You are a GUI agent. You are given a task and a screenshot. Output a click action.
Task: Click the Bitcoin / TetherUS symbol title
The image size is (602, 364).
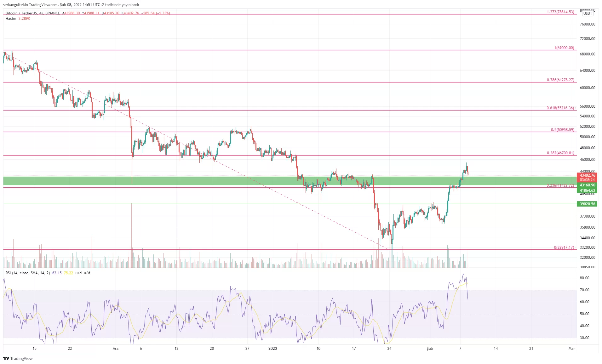point(21,13)
